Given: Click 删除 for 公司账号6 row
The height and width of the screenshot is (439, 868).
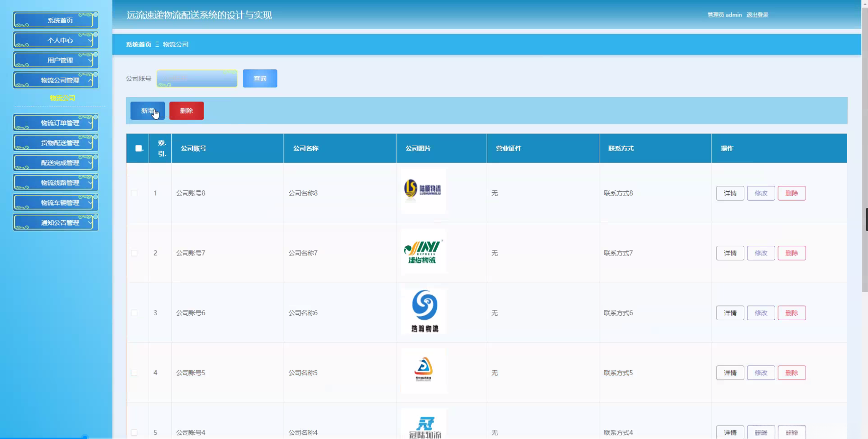Looking at the screenshot, I should click(792, 313).
